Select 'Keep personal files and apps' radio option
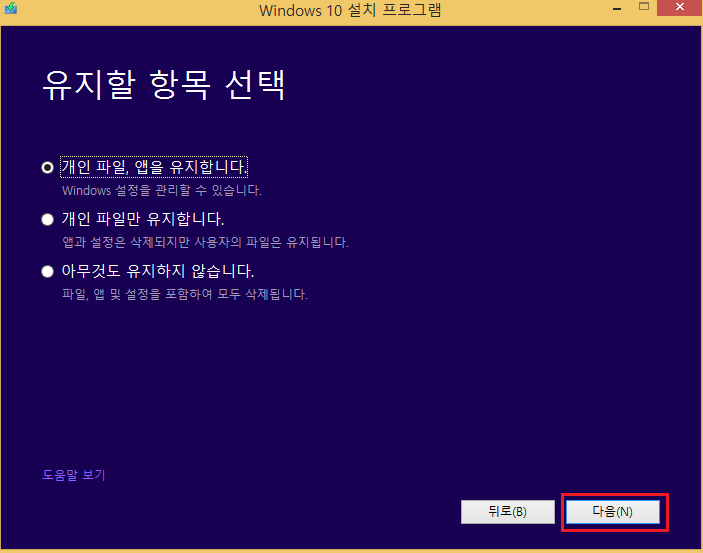 48,167
